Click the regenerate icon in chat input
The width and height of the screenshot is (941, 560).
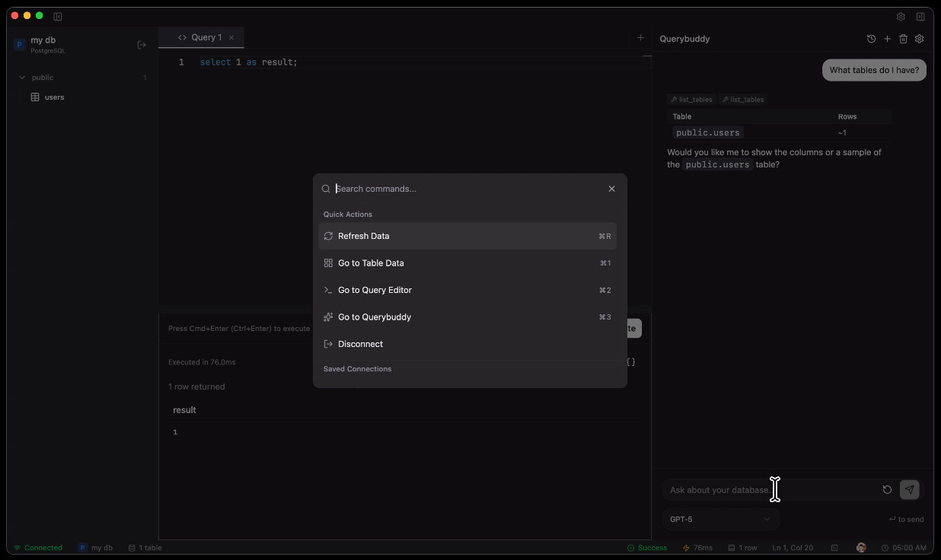click(887, 489)
